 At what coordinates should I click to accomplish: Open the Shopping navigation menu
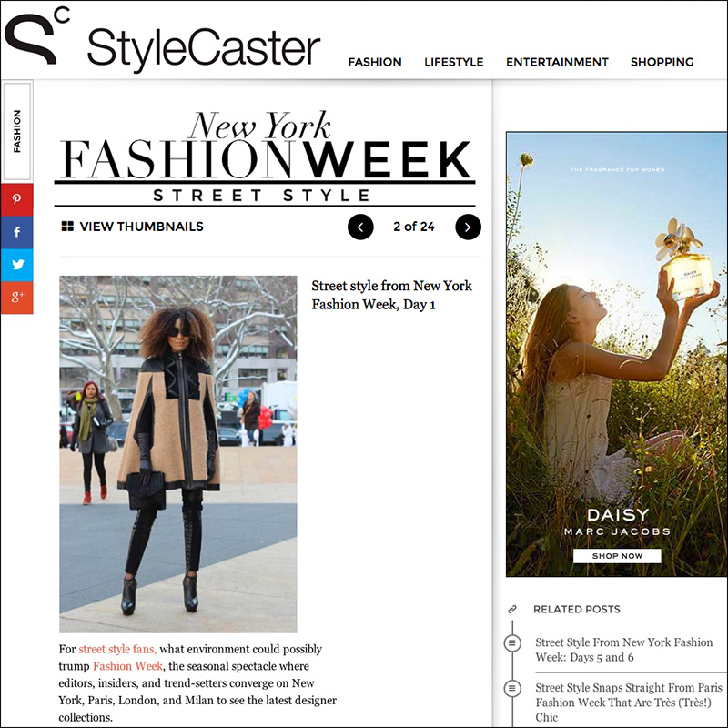(x=662, y=62)
